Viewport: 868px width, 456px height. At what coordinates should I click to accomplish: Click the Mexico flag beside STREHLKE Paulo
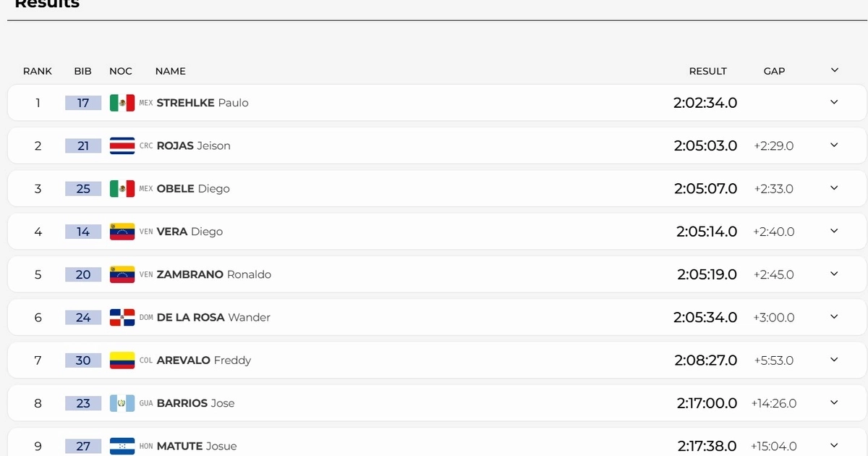click(x=122, y=103)
